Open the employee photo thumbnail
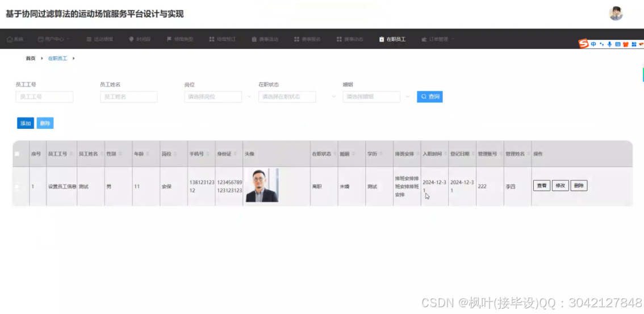Viewport: 644px width, 314px height. pos(262,185)
